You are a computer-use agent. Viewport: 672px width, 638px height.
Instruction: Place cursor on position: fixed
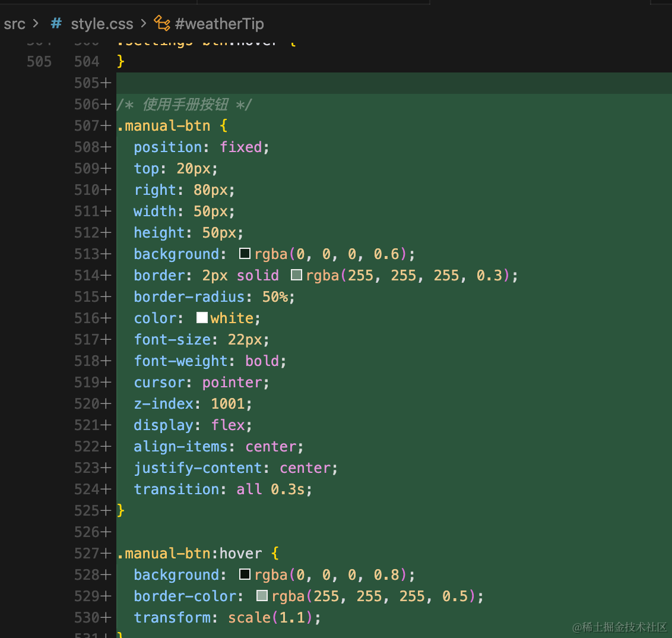pos(201,147)
